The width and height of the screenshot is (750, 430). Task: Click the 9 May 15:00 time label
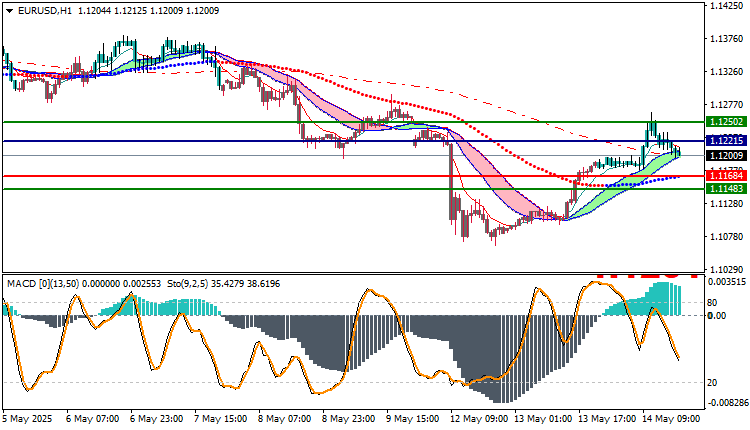pyautogui.click(x=413, y=419)
